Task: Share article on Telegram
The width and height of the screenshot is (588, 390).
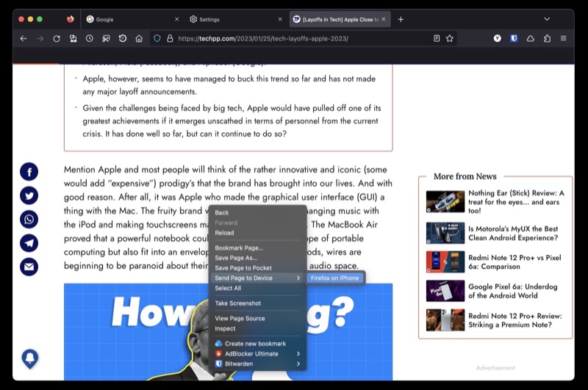Action: point(29,243)
